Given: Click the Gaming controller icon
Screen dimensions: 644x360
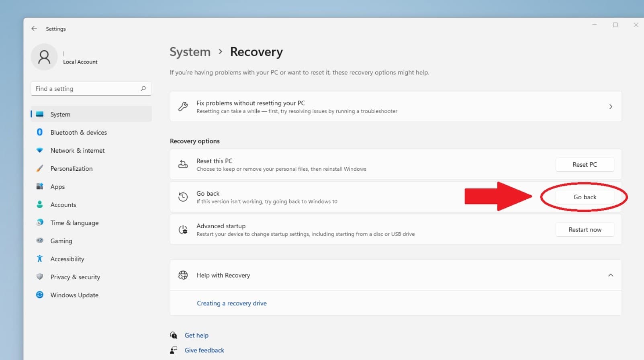Looking at the screenshot, I should [40, 241].
